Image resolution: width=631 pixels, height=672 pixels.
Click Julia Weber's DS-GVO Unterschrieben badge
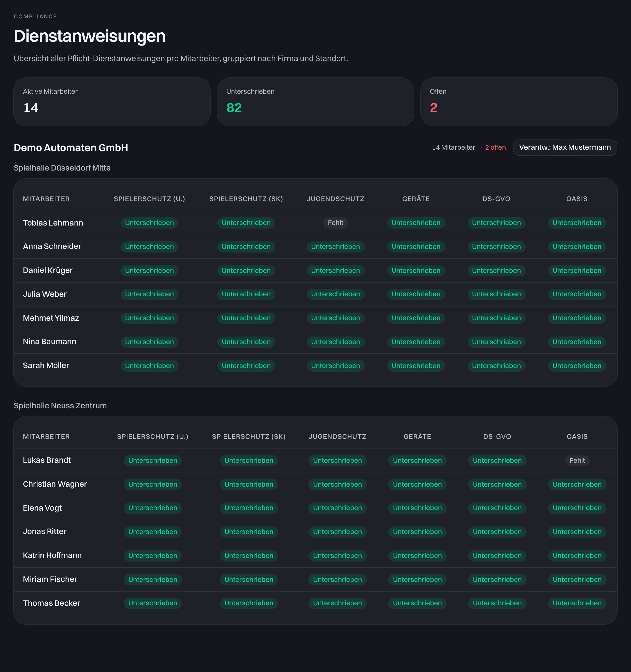click(x=496, y=294)
